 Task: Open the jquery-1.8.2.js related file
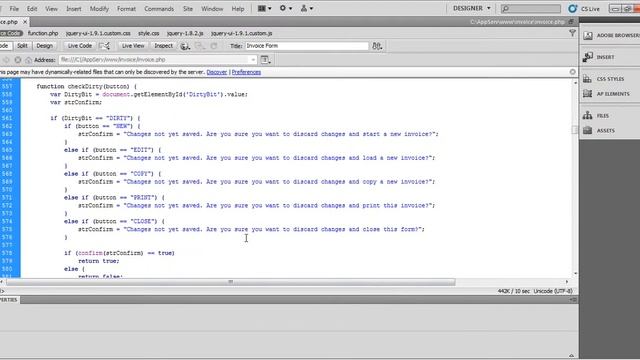(x=185, y=33)
